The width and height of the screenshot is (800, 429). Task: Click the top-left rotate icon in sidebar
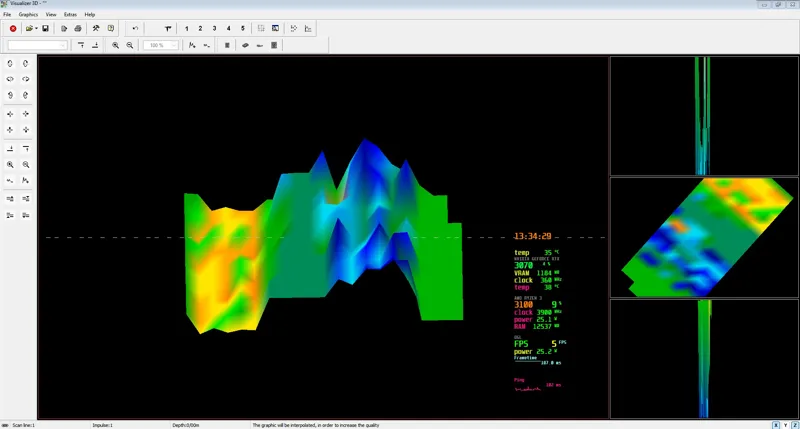10,64
